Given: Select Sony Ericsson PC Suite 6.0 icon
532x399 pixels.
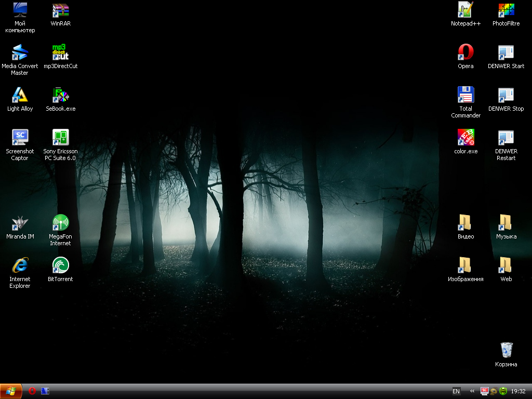Looking at the screenshot, I should click(x=61, y=138).
